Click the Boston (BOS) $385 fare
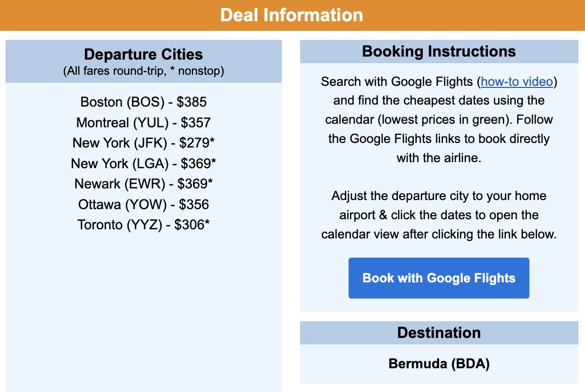 click(x=143, y=102)
